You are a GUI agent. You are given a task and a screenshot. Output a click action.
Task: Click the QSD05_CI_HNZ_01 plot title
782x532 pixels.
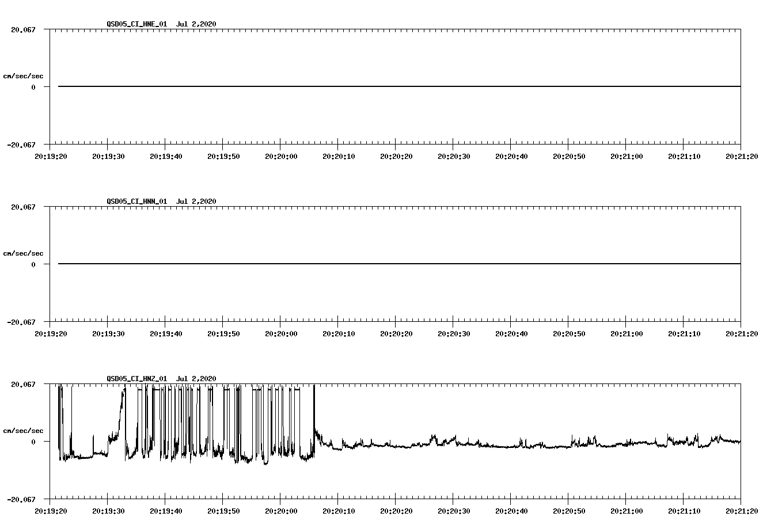point(161,379)
